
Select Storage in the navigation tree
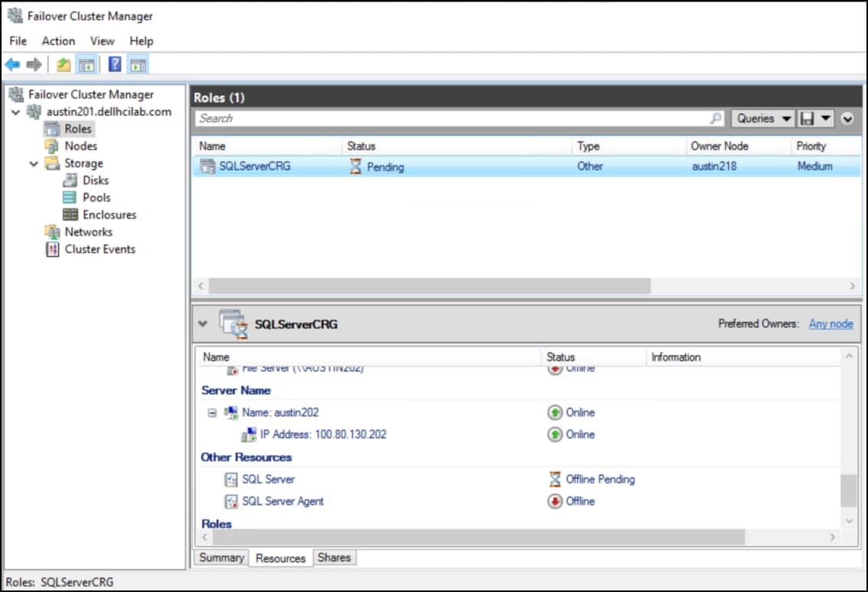(83, 163)
